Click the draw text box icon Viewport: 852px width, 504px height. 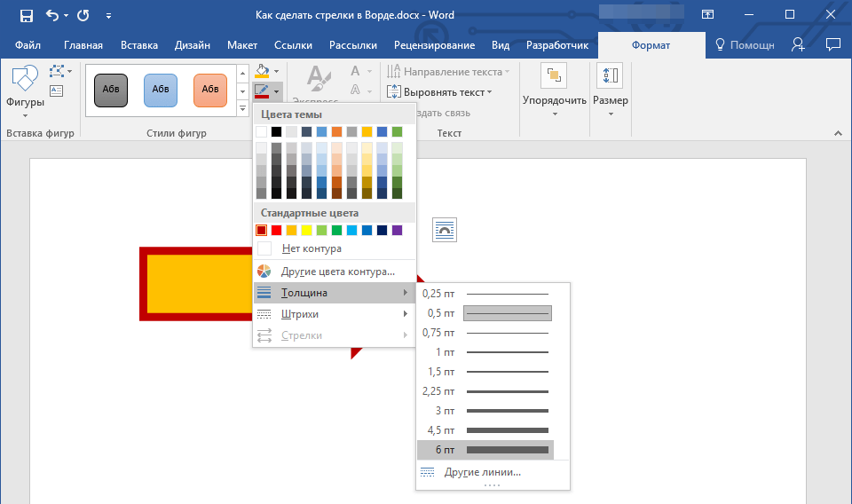57,91
